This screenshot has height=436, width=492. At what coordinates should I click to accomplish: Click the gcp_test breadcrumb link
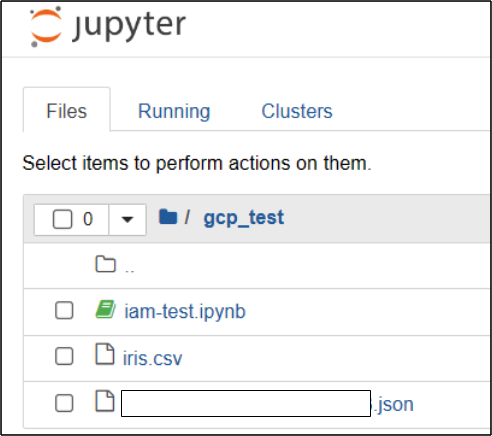point(244,218)
